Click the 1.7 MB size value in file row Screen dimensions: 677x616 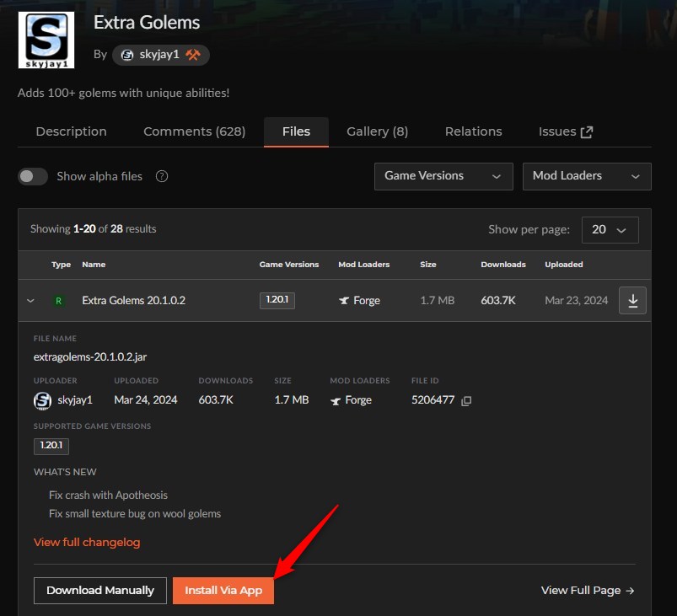pyautogui.click(x=438, y=301)
